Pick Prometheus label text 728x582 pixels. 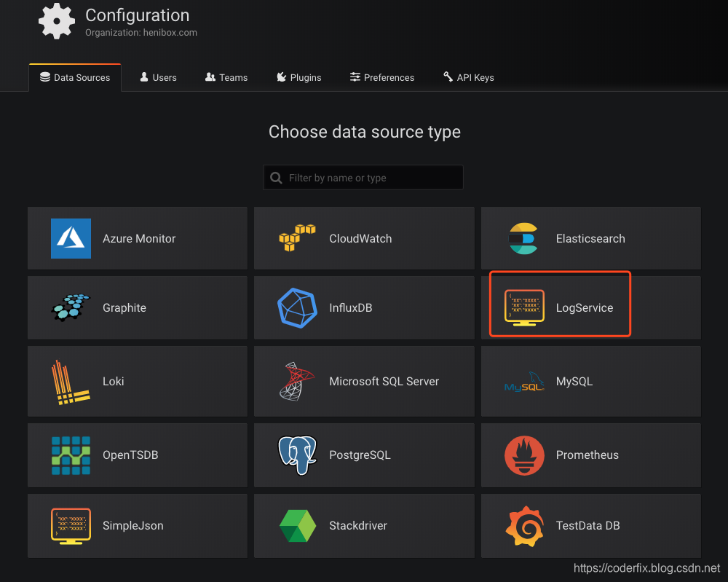click(x=587, y=455)
